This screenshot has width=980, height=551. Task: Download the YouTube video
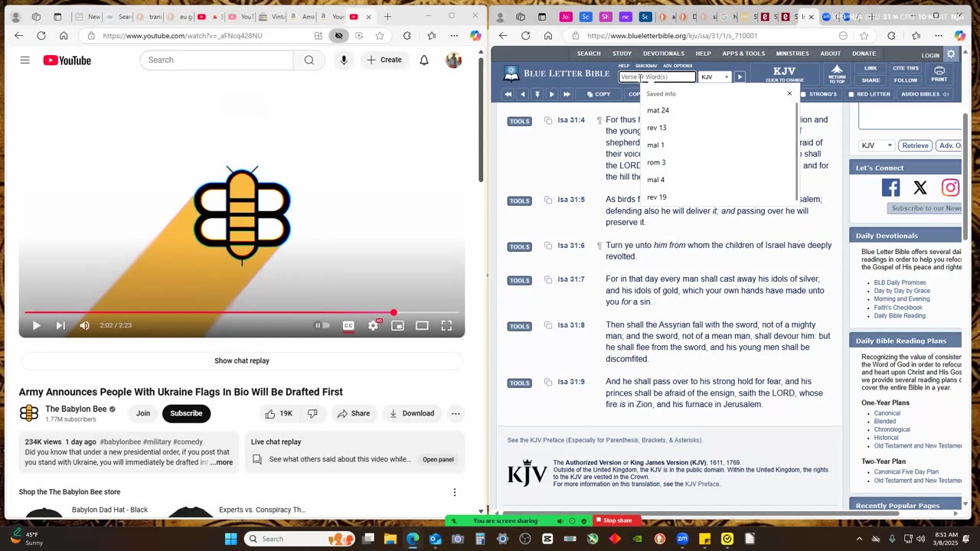pos(411,413)
